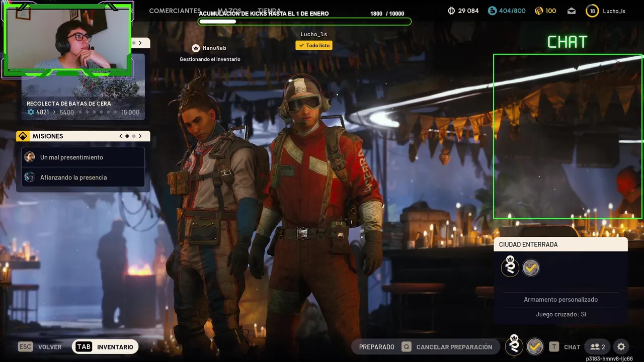This screenshot has height=362, width=644.
Task: Click the ManuNeb player icon
Action: coord(196,48)
